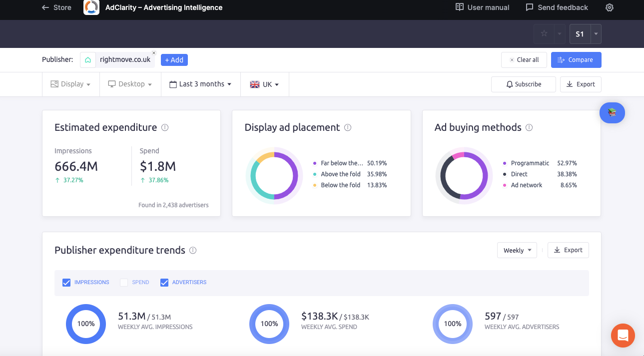The height and width of the screenshot is (356, 644).
Task: Click info icon next to Display ad placement
Action: pos(348,127)
